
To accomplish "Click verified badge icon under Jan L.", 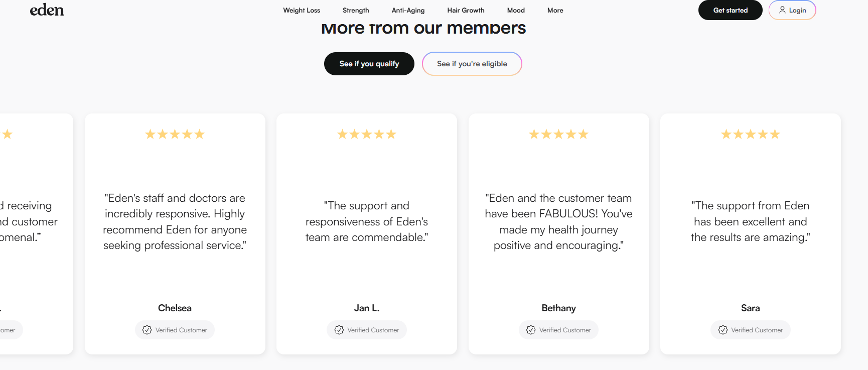I will pyautogui.click(x=339, y=330).
